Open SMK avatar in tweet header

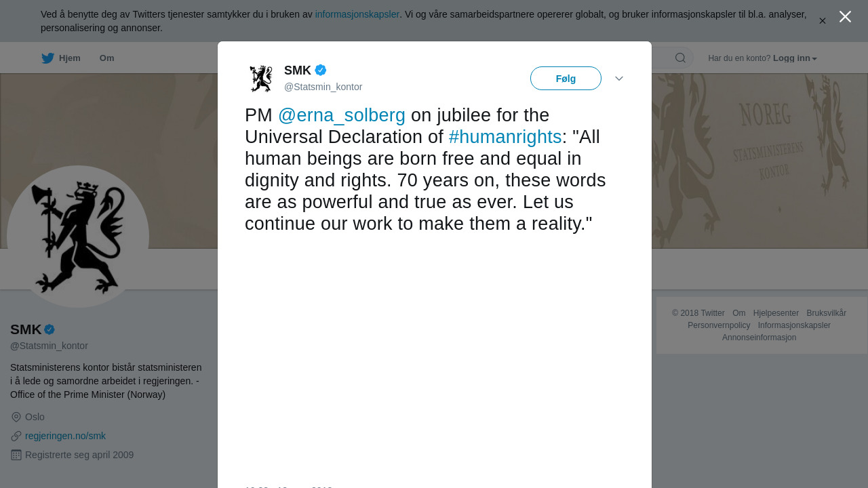261,79
